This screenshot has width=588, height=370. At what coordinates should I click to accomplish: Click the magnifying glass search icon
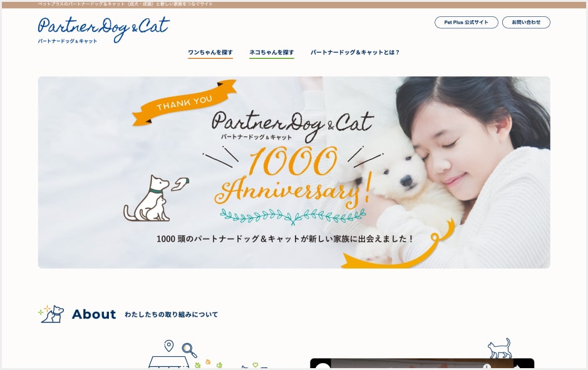pyautogui.click(x=189, y=350)
